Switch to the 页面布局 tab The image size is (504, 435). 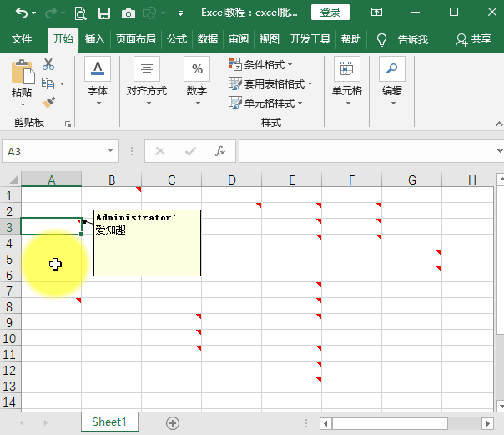pos(136,39)
